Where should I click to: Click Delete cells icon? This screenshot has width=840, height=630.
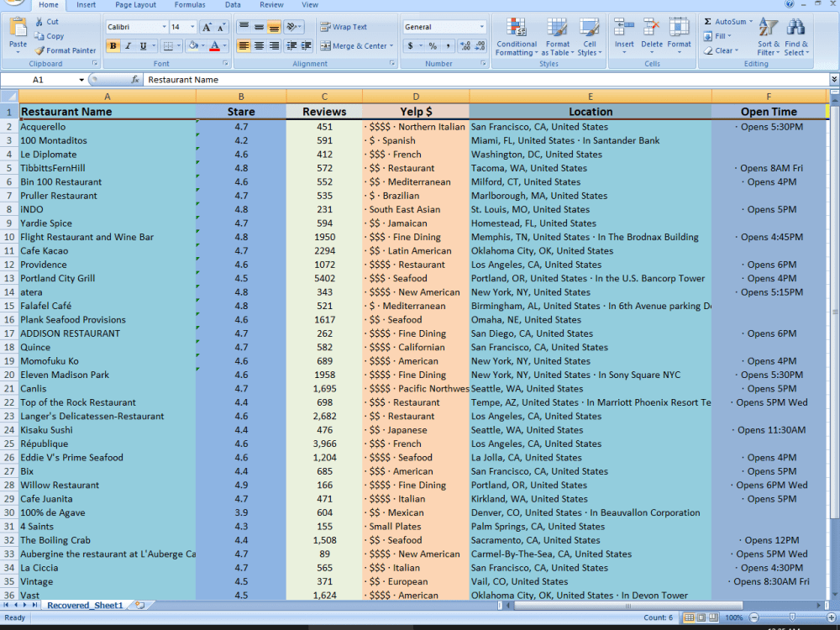(x=652, y=27)
